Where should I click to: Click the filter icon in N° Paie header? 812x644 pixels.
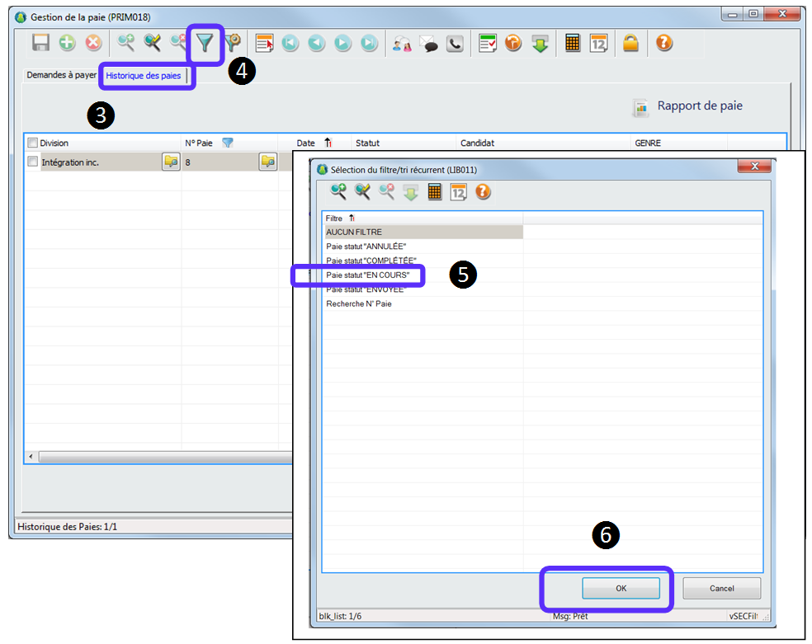coord(228,143)
